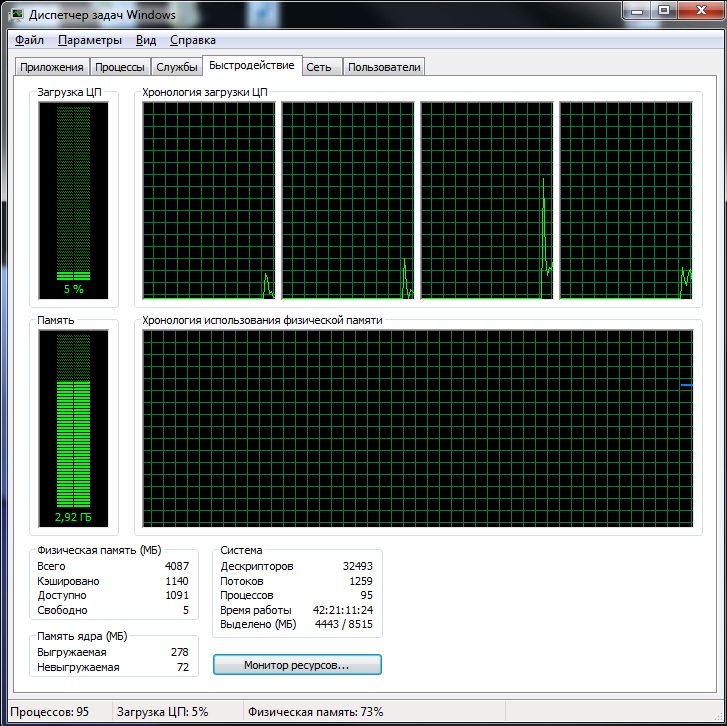Click the Память ядра (МБ) group label

click(x=82, y=636)
